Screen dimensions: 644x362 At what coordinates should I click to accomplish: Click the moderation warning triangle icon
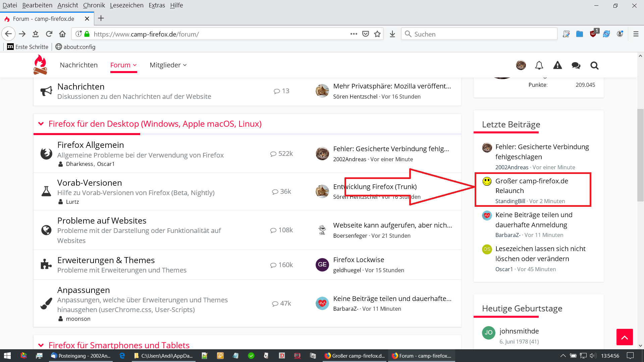point(557,65)
